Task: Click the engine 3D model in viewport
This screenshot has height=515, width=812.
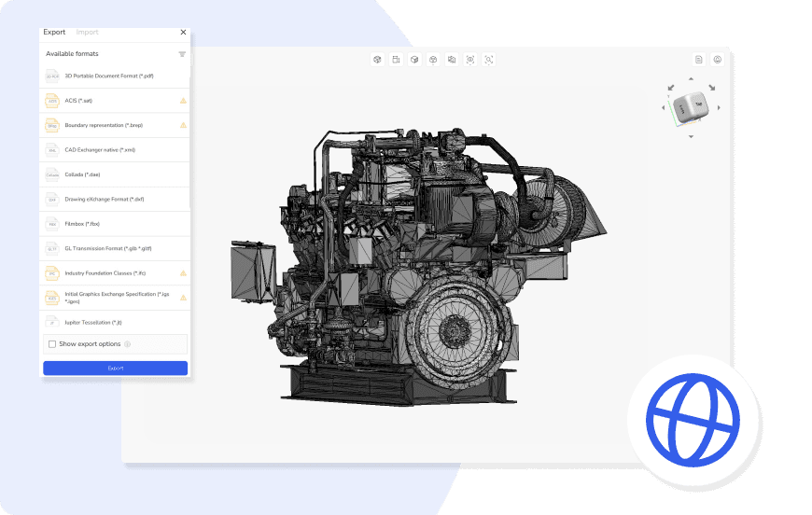Action: pyautogui.click(x=418, y=267)
